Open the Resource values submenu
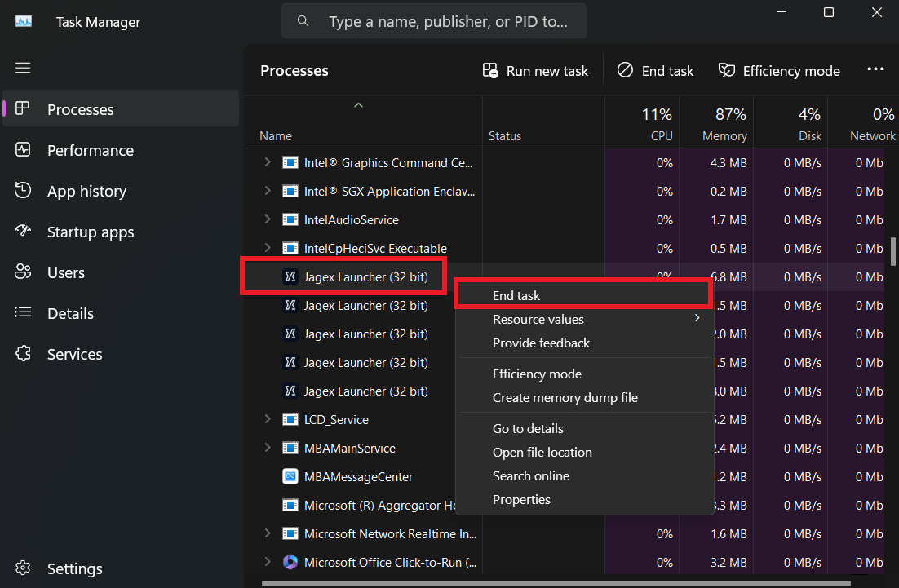 point(538,320)
